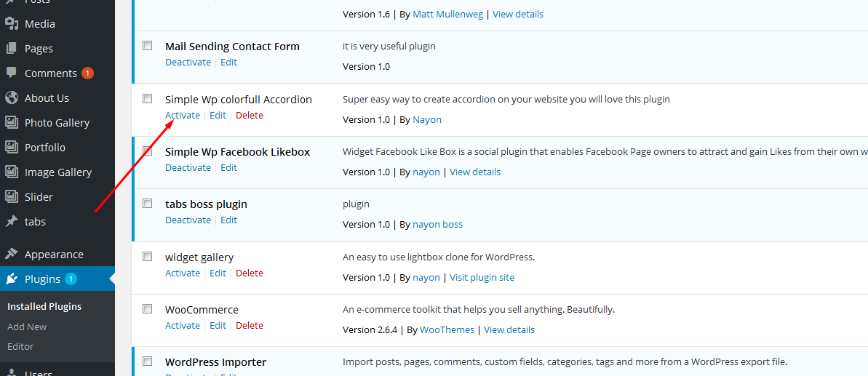Click the tabs pushpin icon
The width and height of the screenshot is (868, 376).
click(12, 221)
